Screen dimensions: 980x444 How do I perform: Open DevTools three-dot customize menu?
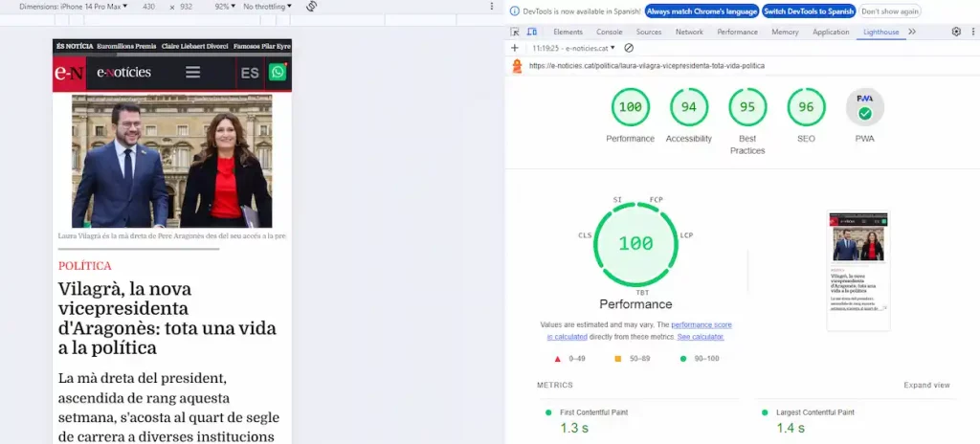[971, 32]
